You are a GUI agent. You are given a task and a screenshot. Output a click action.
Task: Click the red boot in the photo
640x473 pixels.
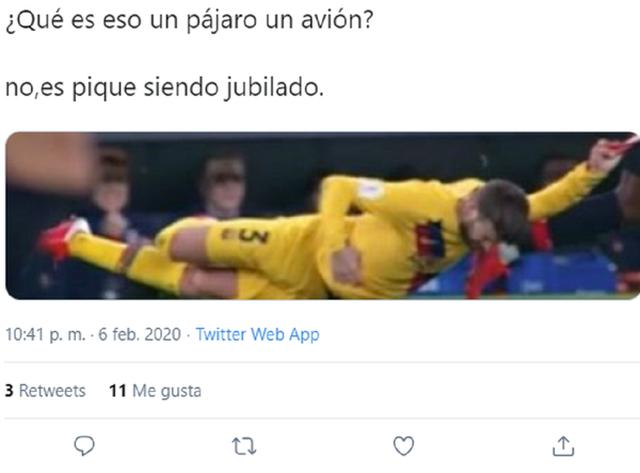coord(61,239)
